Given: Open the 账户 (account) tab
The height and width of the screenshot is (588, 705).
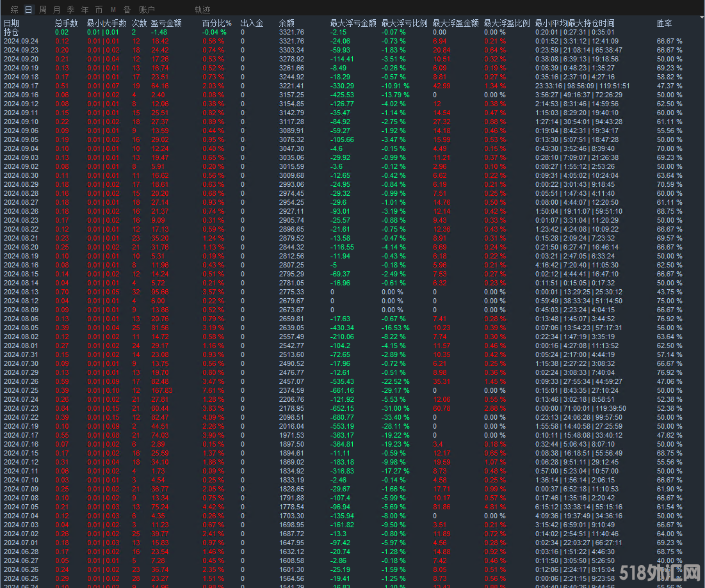Looking at the screenshot, I should click(x=147, y=10).
